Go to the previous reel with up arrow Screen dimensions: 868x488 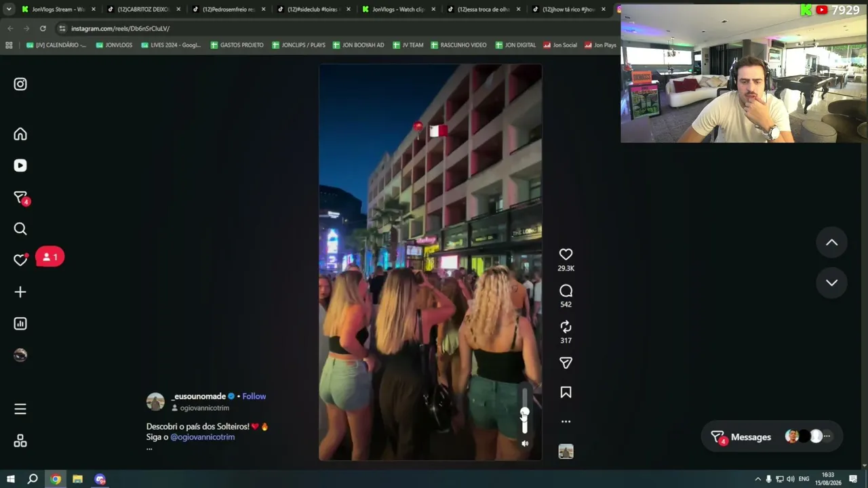coord(831,243)
